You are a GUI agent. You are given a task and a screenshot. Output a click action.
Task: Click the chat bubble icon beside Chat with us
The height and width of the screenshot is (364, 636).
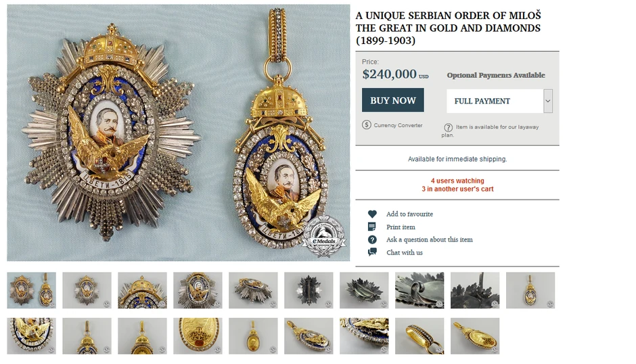pyautogui.click(x=372, y=252)
